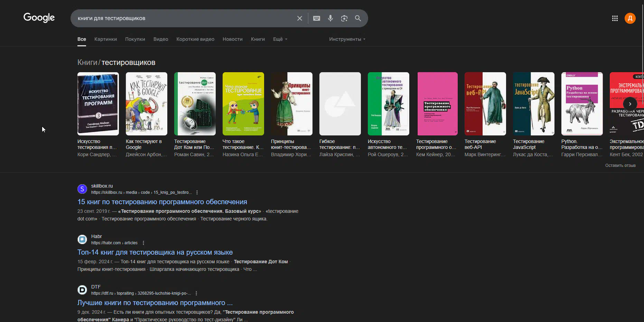Open pink 'Тестирование программного обеспечения' cover
This screenshot has width=644, height=322.
(437, 104)
